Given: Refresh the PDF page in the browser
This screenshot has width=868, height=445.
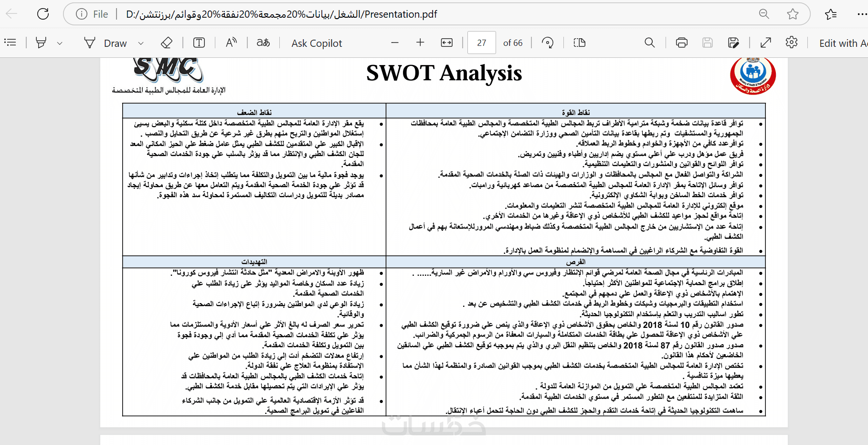Looking at the screenshot, I should [x=43, y=14].
